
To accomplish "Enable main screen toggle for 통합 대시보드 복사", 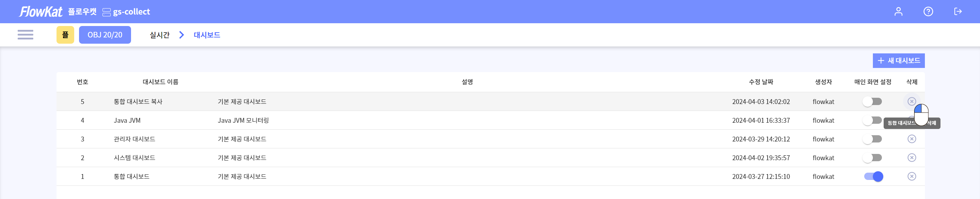I will click(x=872, y=102).
